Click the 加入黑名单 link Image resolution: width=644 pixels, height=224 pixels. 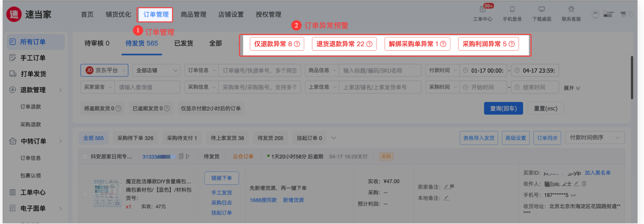pos(597,173)
